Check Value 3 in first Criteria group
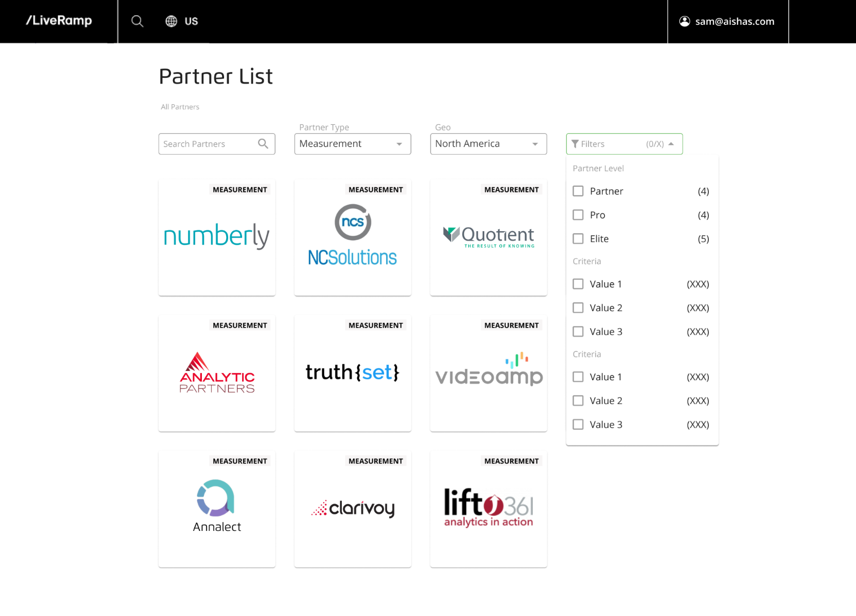 [x=578, y=331]
